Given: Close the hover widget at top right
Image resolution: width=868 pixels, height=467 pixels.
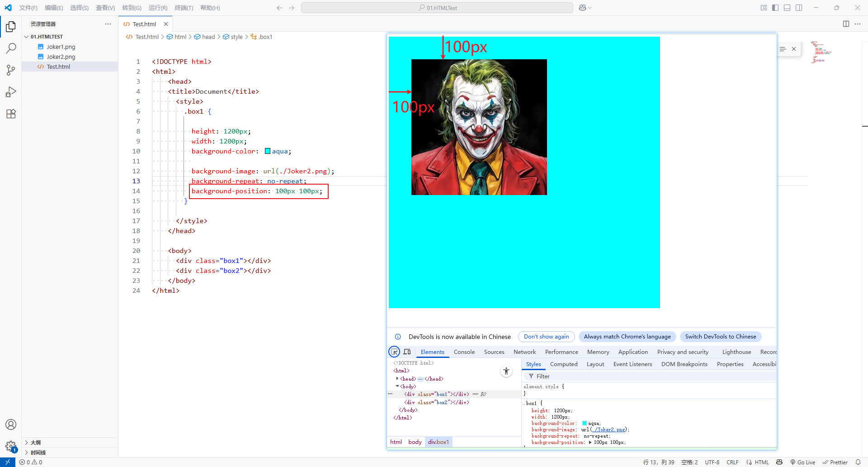Looking at the screenshot, I should [x=794, y=49].
